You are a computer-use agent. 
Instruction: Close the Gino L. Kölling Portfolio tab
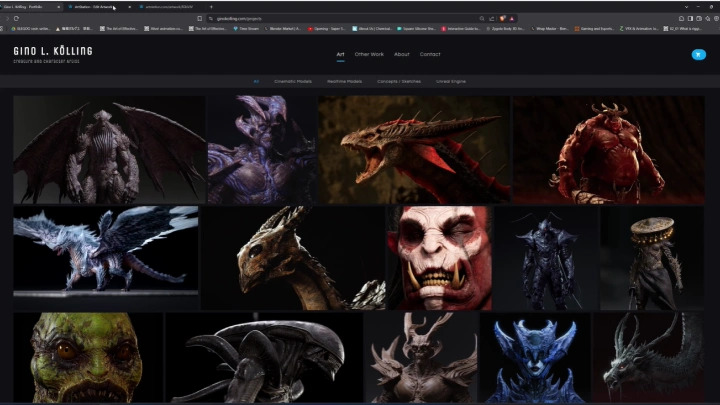pyautogui.click(x=59, y=7)
